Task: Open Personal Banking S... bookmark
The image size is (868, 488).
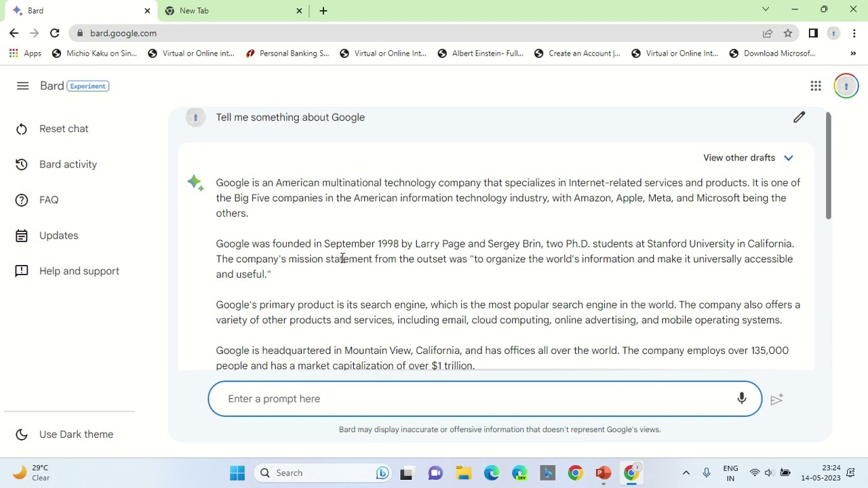Action: (288, 54)
